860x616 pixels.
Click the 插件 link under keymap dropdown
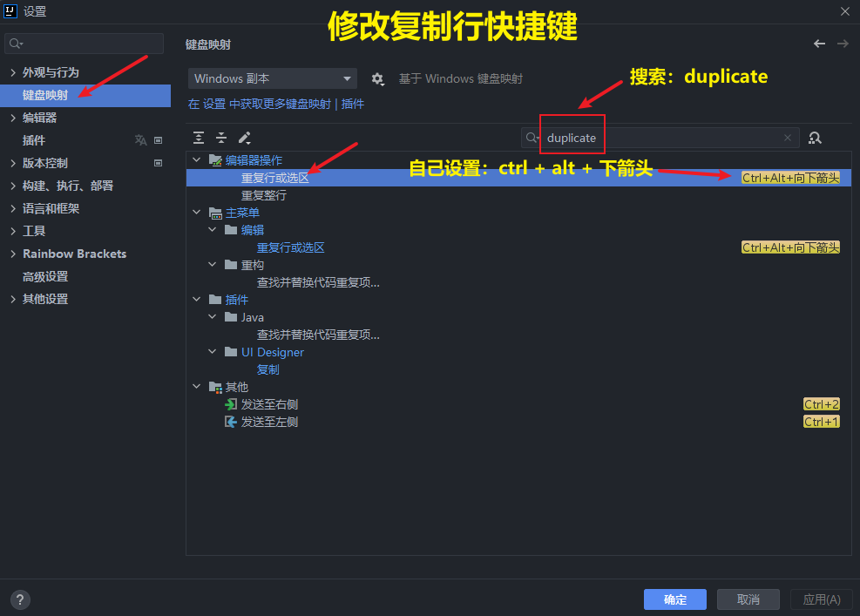[353, 104]
